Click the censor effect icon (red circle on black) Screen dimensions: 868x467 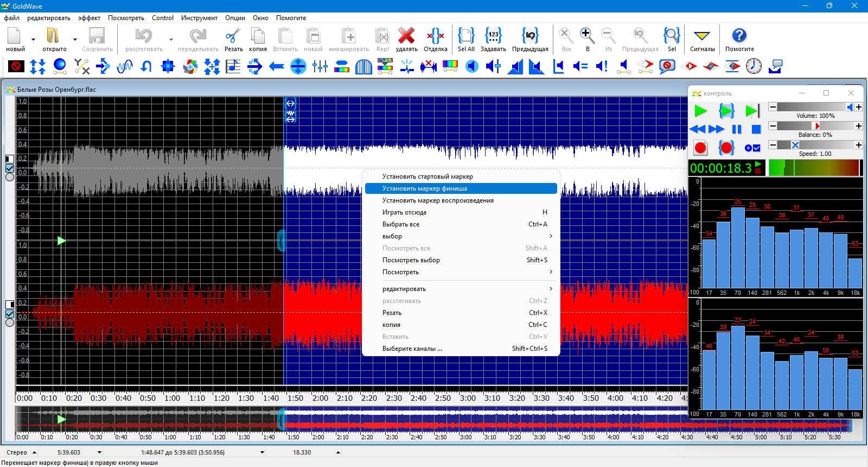(x=16, y=66)
